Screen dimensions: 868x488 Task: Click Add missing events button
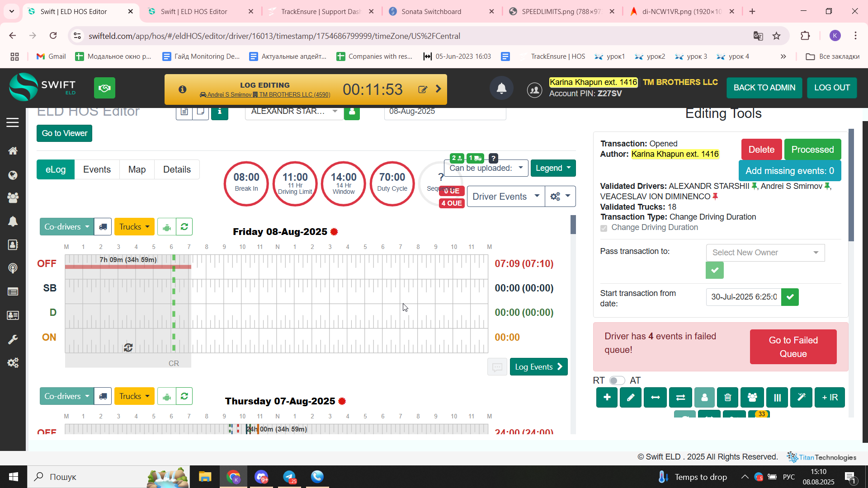pyautogui.click(x=790, y=171)
